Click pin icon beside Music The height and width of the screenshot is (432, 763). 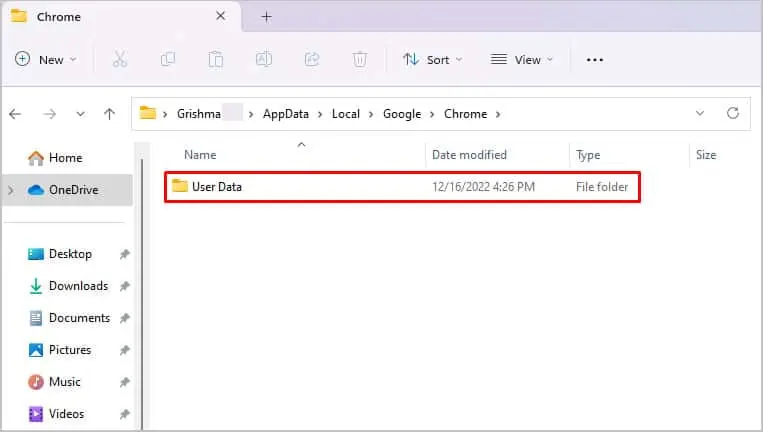pos(125,382)
